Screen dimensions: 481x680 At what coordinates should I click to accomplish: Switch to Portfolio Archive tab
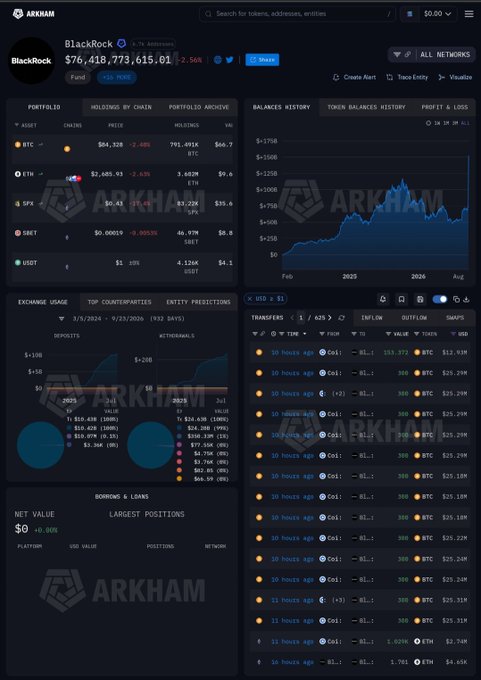(x=199, y=107)
